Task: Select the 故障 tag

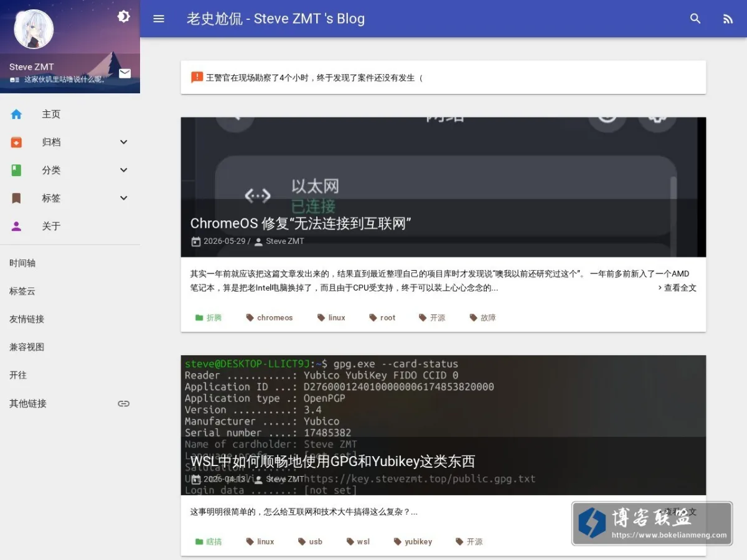Action: point(482,318)
